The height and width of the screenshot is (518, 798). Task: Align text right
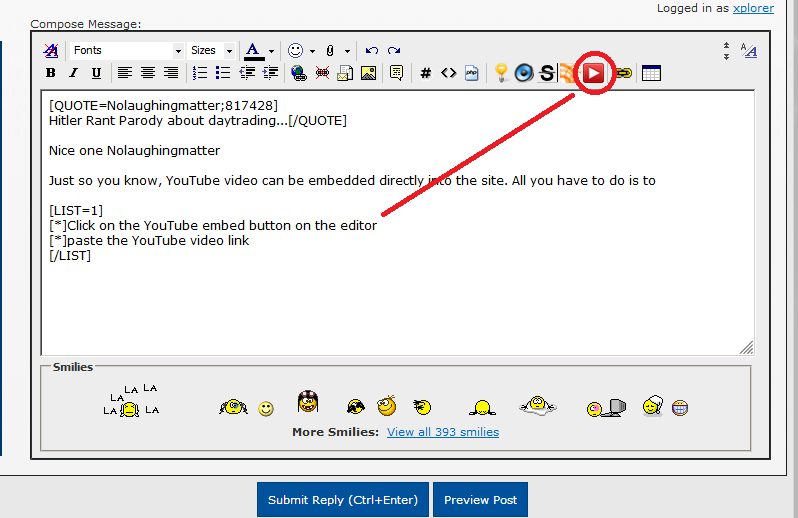pos(171,73)
